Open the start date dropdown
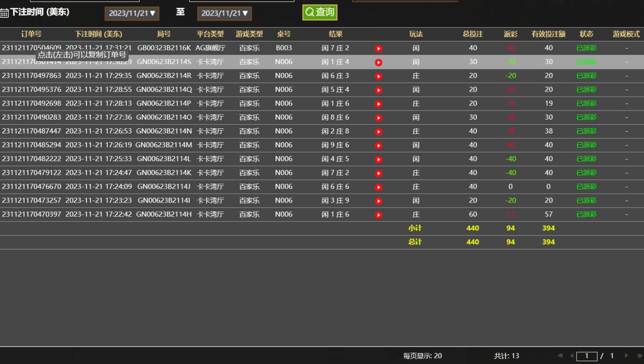The width and height of the screenshot is (644, 364). [x=132, y=13]
